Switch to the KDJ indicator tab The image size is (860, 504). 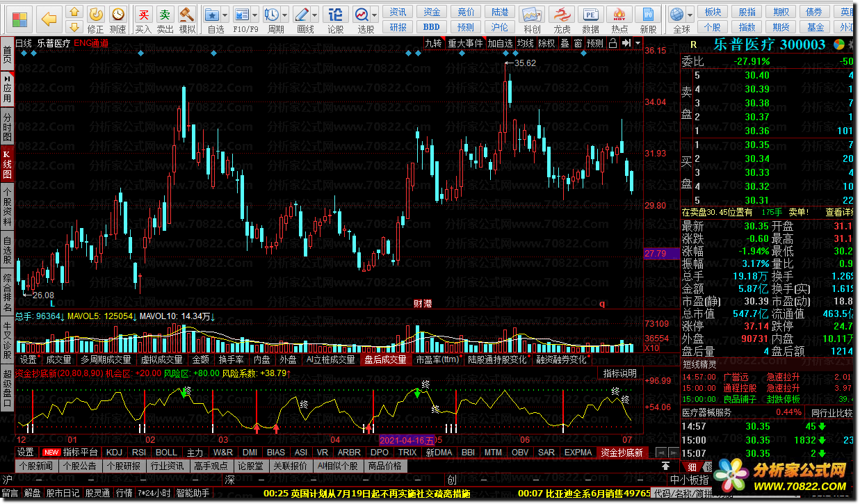pyautogui.click(x=113, y=452)
